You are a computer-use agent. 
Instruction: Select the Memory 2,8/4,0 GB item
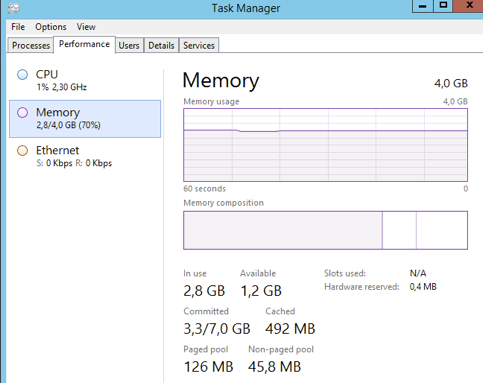(x=85, y=119)
